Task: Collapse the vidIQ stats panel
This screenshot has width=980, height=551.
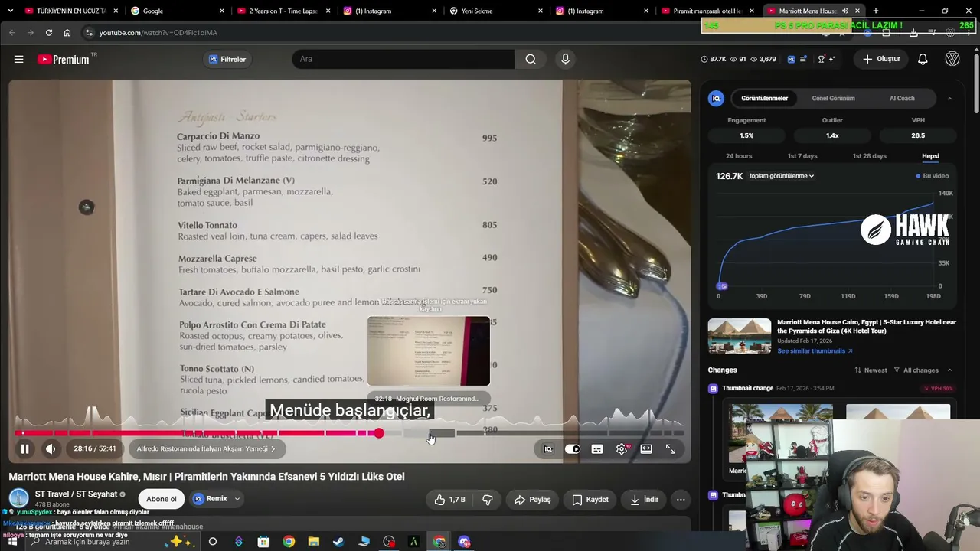Action: 949,98
